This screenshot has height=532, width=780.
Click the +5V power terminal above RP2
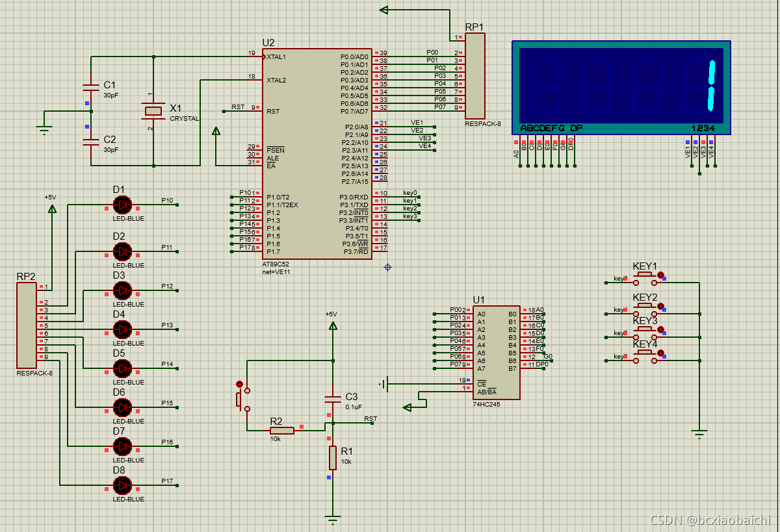(52, 208)
